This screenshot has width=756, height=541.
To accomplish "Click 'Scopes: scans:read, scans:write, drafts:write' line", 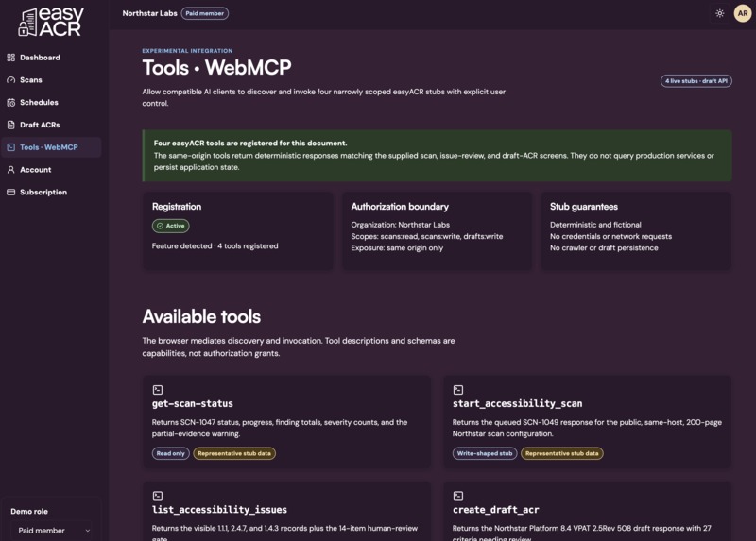I will 427,237.
